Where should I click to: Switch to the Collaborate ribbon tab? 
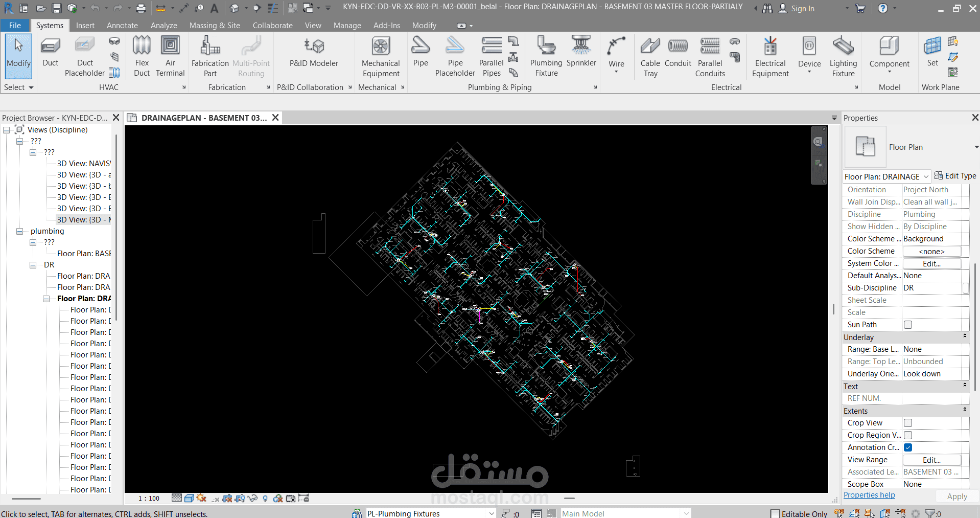pos(272,26)
